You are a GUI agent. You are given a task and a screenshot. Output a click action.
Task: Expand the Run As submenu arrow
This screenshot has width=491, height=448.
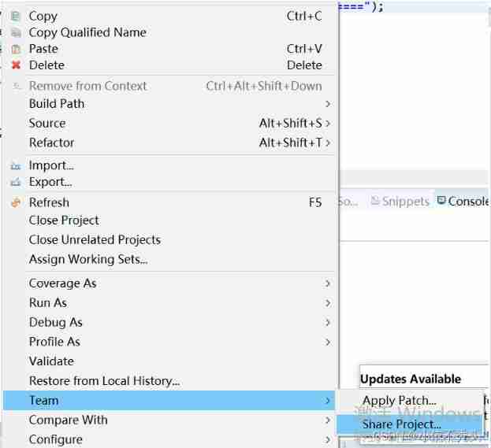click(x=327, y=303)
